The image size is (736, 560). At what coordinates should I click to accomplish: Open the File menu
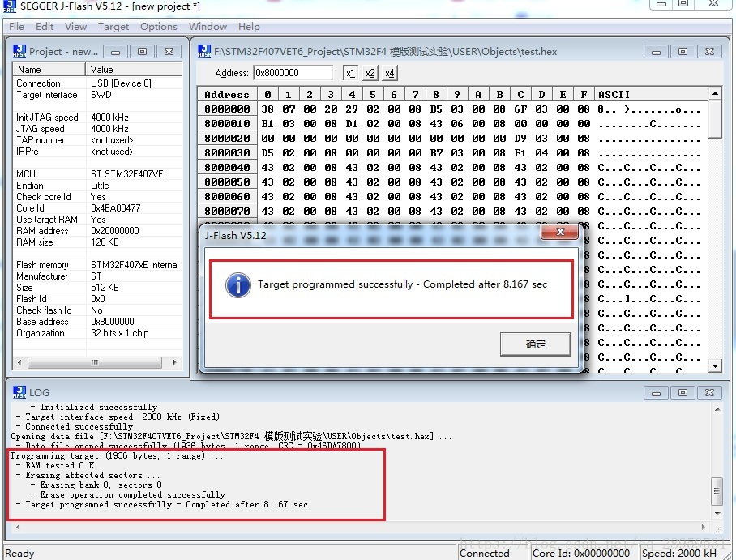(x=16, y=27)
